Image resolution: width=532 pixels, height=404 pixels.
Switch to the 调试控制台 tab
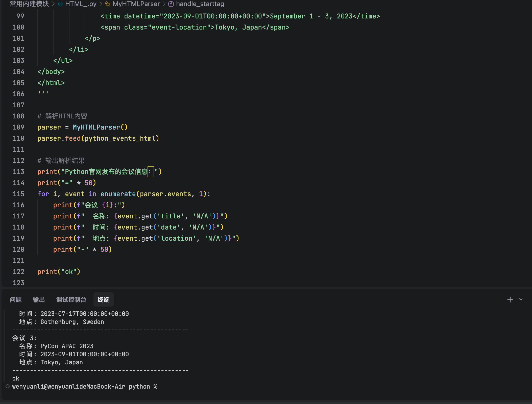(71, 299)
